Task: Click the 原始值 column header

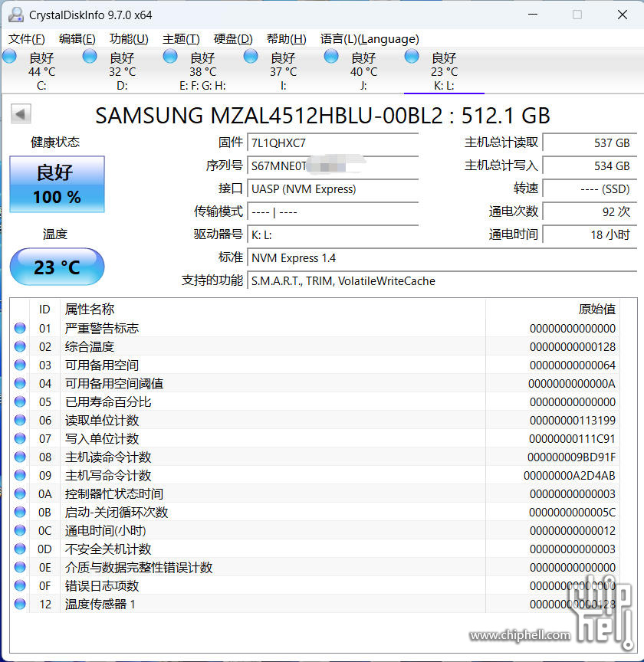Action: [x=596, y=309]
